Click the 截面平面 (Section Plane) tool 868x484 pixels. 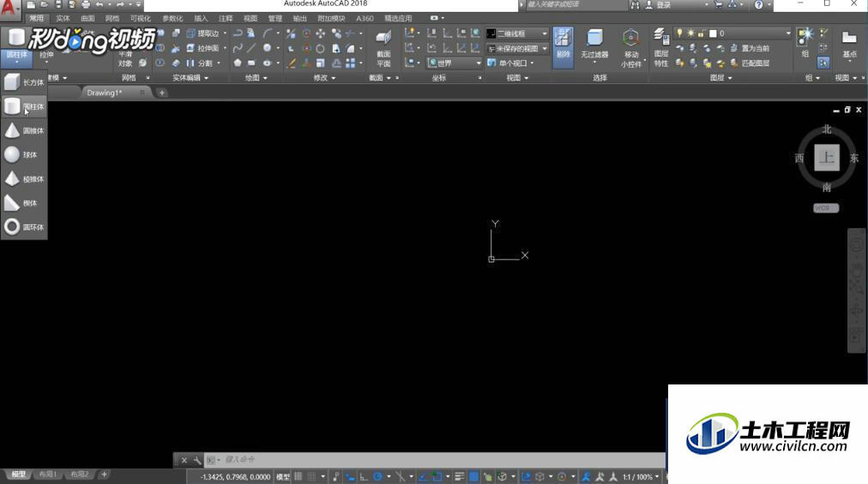coord(383,48)
